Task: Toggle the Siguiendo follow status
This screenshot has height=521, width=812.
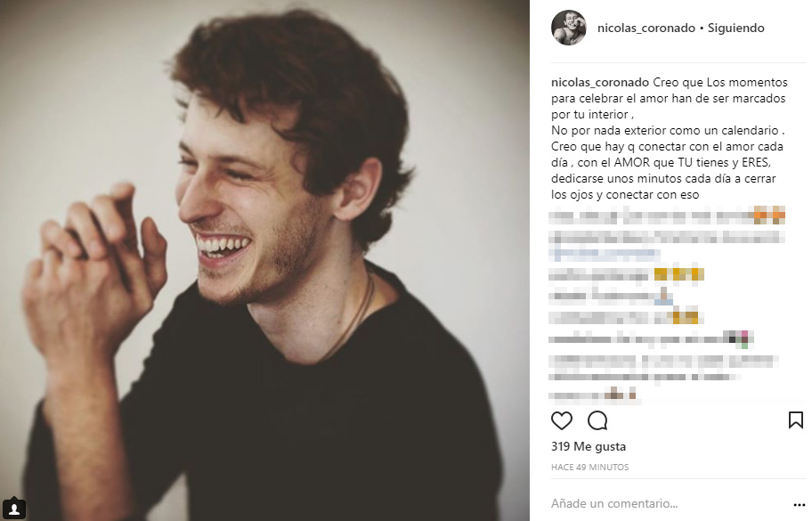Action: coord(735,28)
